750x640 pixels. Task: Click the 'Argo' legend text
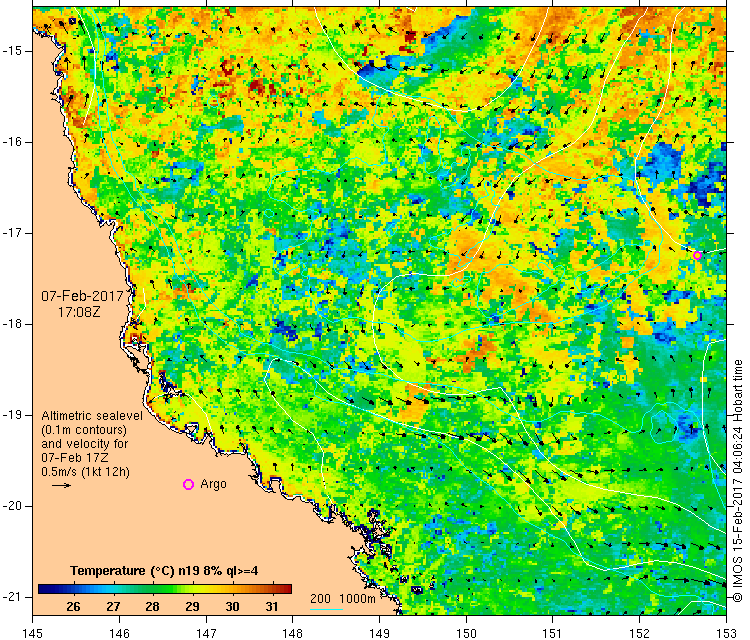pos(213,484)
